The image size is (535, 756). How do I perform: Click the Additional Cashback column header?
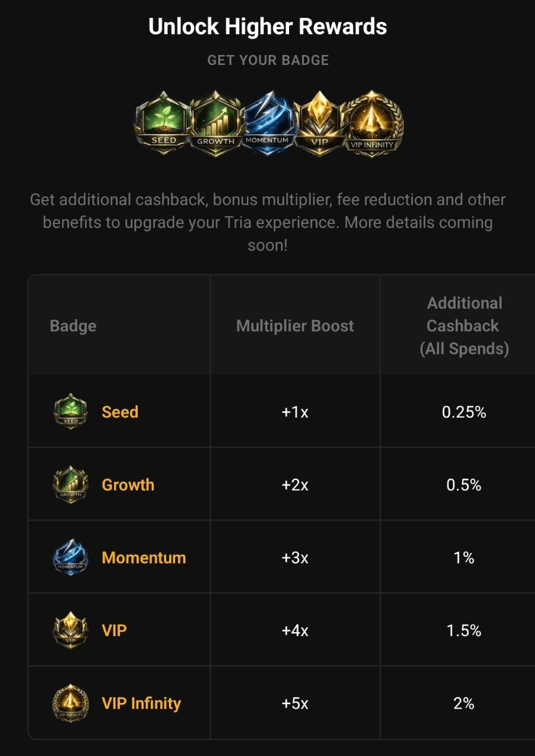[x=464, y=326]
